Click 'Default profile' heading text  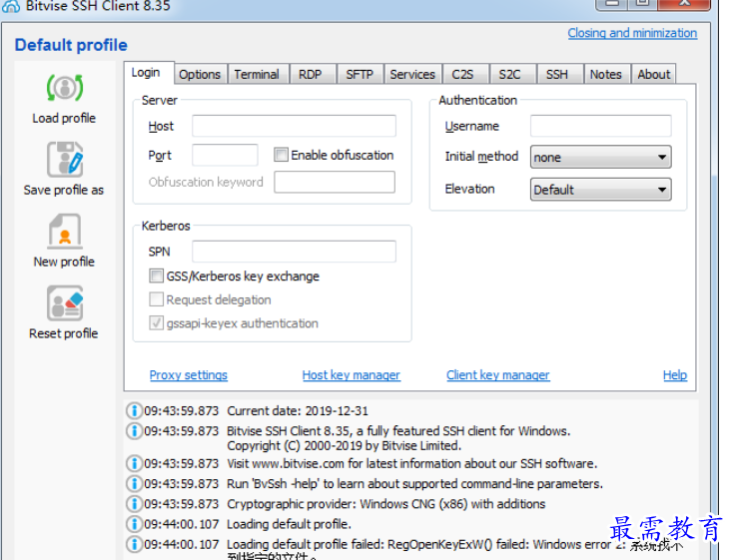[x=71, y=45]
